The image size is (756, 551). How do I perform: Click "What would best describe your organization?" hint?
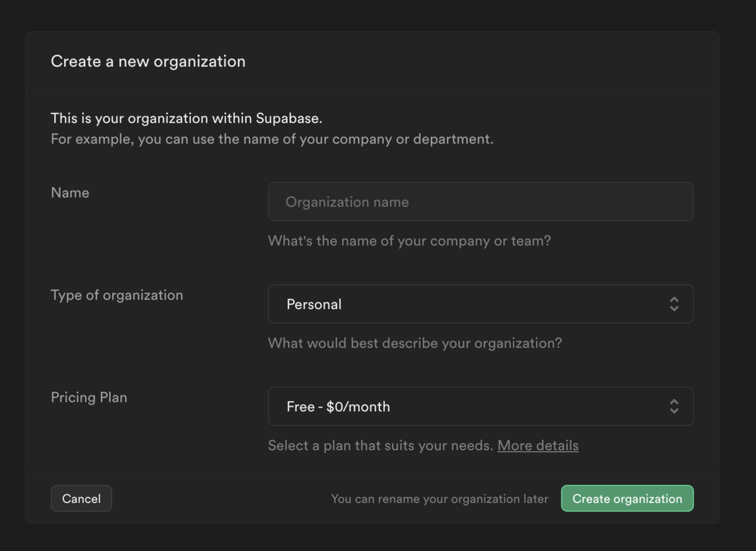click(x=415, y=344)
